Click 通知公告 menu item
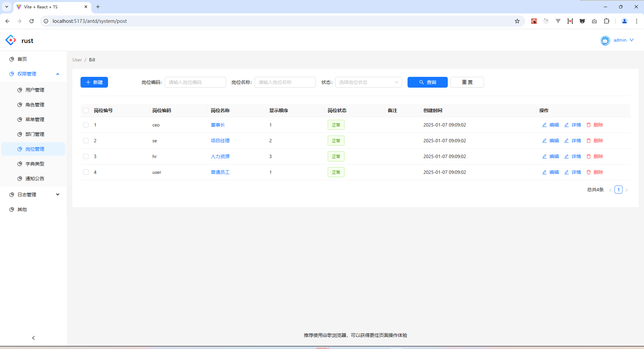The height and width of the screenshot is (349, 644). (x=34, y=179)
